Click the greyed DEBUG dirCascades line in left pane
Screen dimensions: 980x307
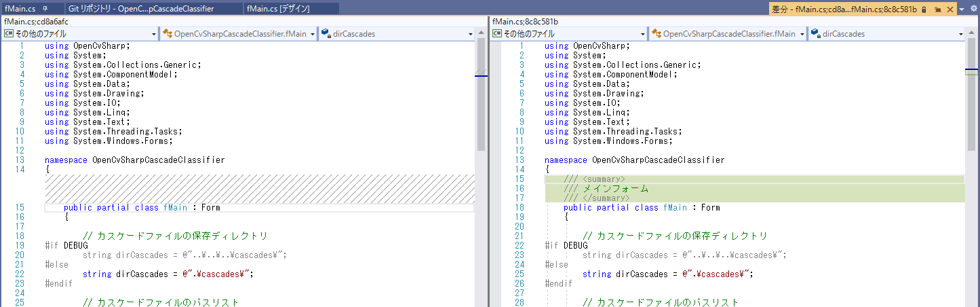(185, 255)
